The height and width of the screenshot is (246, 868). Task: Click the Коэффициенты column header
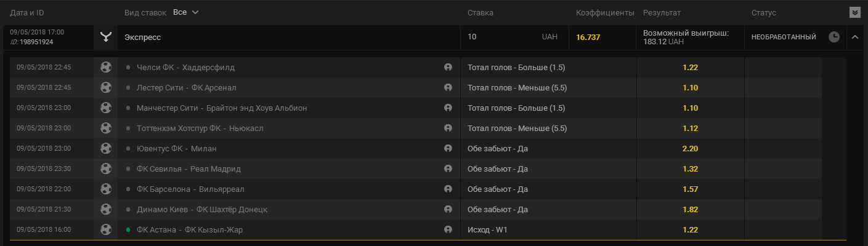coord(604,13)
